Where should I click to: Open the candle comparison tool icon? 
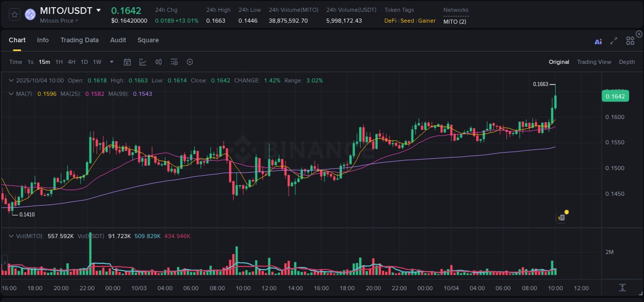(x=158, y=61)
